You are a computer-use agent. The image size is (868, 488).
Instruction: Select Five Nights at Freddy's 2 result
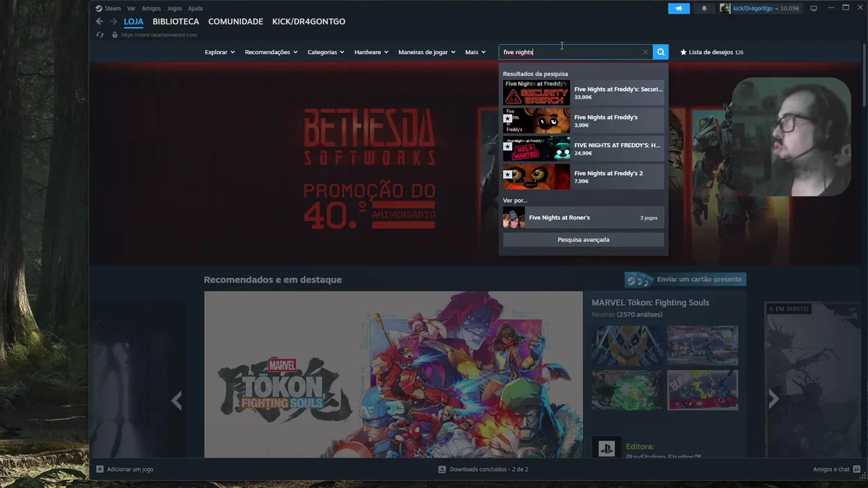(583, 176)
